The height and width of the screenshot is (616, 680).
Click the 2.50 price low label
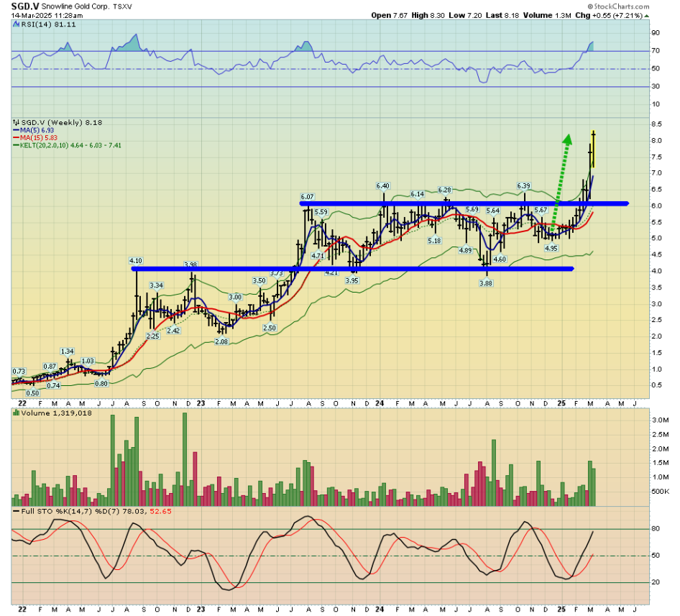[x=270, y=328]
